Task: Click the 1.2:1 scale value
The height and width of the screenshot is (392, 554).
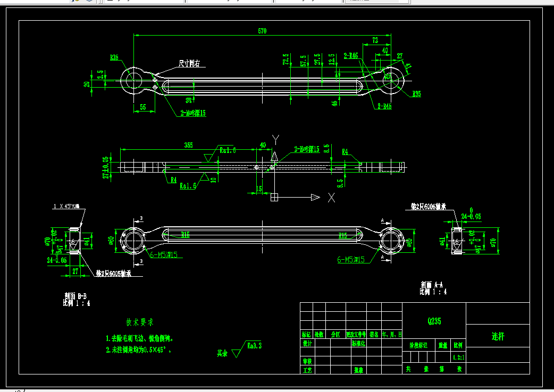Action: point(459,357)
